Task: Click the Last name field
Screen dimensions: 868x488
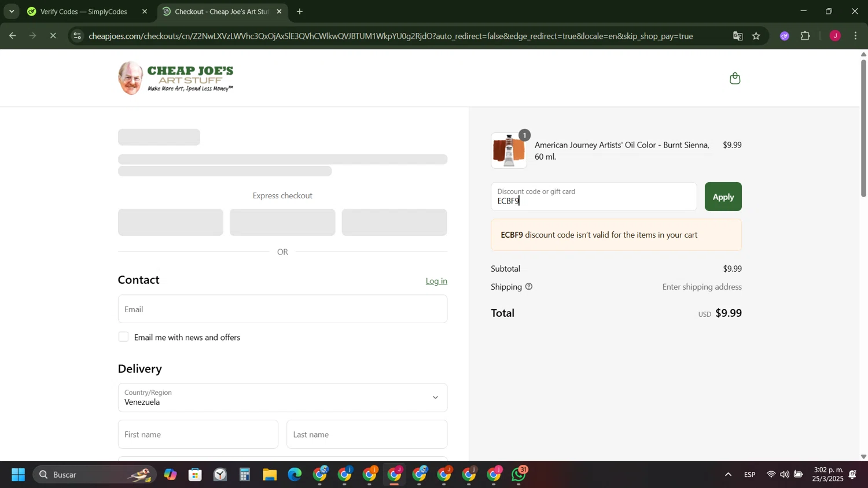Action: pos(367,434)
